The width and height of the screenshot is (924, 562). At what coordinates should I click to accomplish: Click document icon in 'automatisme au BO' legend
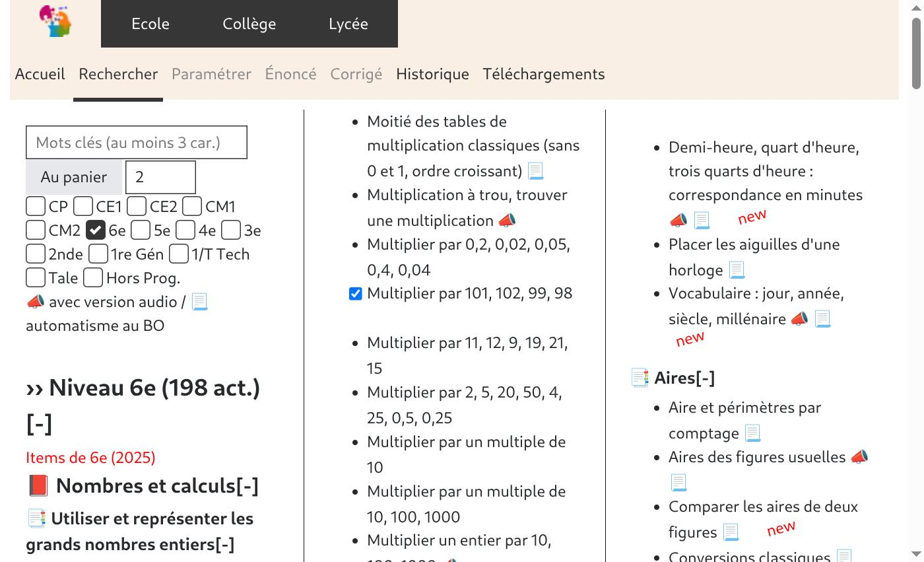click(199, 302)
